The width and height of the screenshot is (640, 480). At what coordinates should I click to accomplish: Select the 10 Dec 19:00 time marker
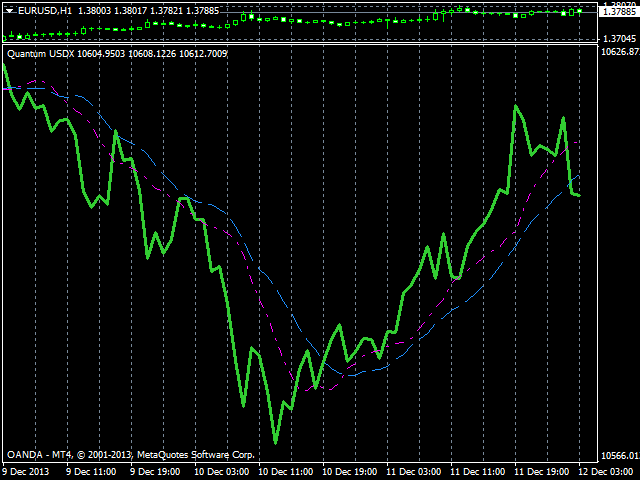pyautogui.click(x=347, y=471)
